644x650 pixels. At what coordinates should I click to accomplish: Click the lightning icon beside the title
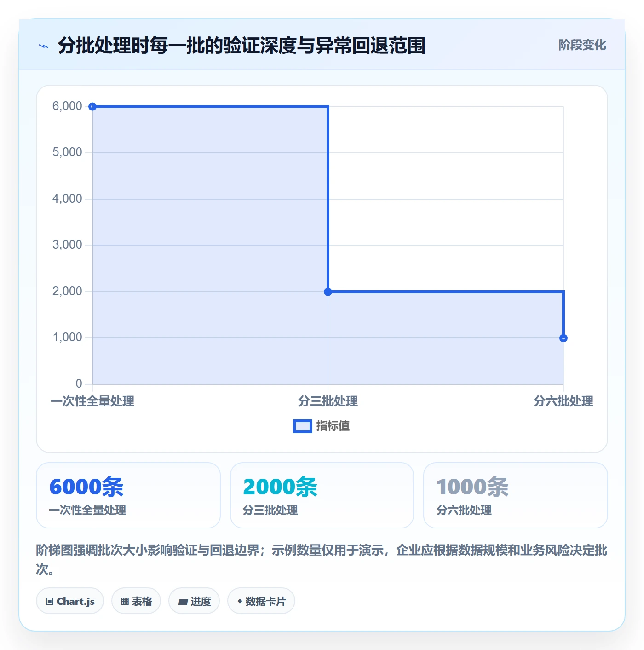(44, 46)
